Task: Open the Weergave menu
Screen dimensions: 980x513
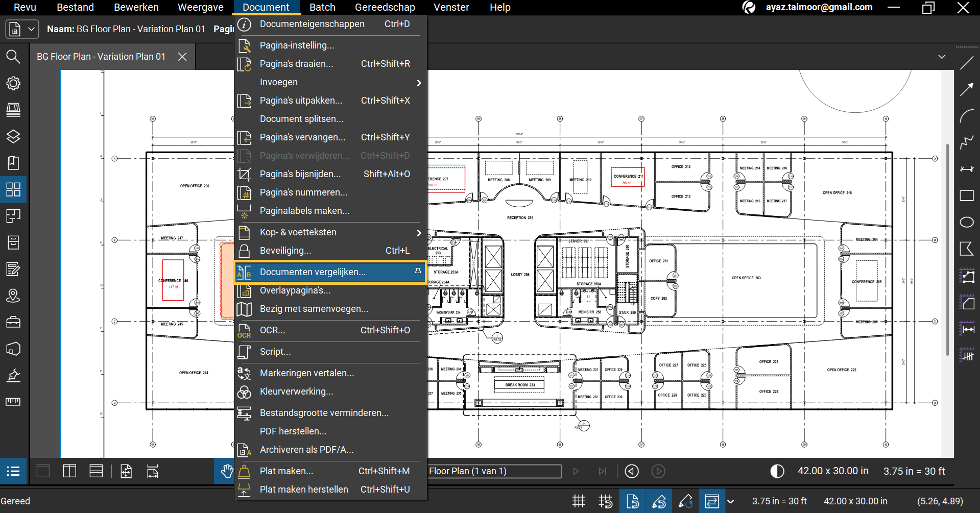Action: (201, 7)
